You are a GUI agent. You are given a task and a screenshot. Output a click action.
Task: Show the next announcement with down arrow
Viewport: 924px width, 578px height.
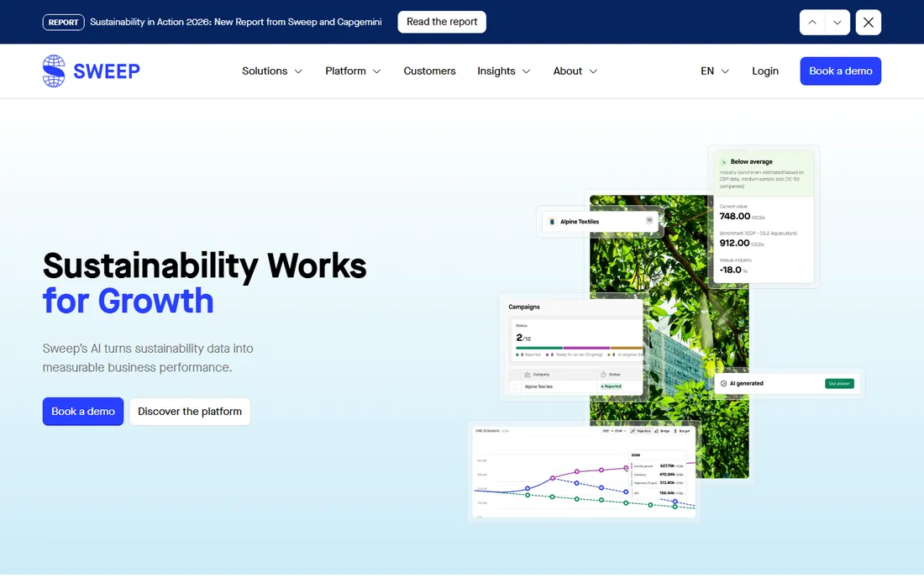click(x=837, y=23)
